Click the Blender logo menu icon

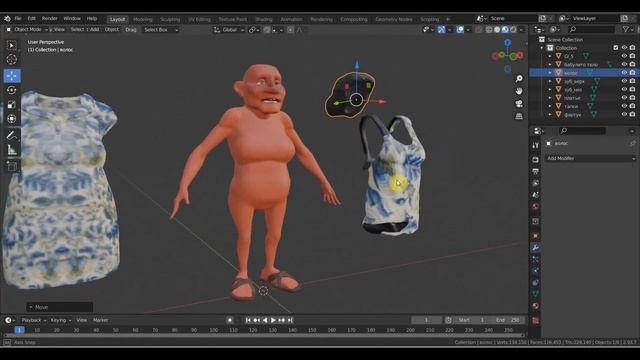(x=7, y=18)
